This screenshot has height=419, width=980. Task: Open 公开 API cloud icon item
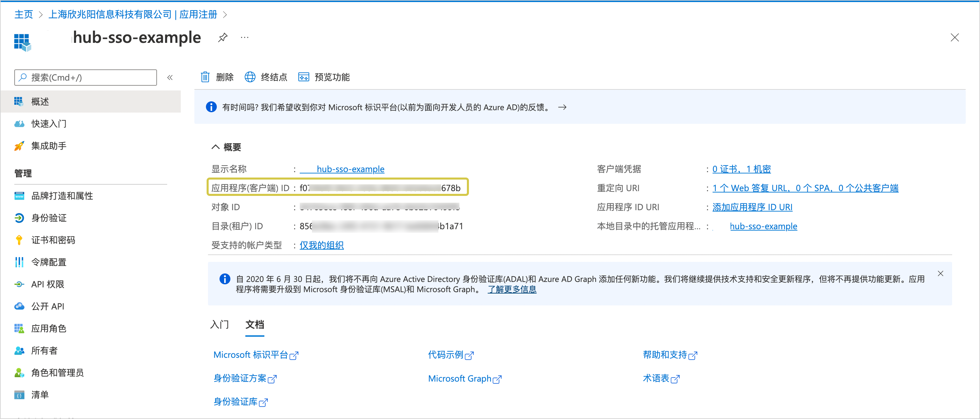[19, 306]
